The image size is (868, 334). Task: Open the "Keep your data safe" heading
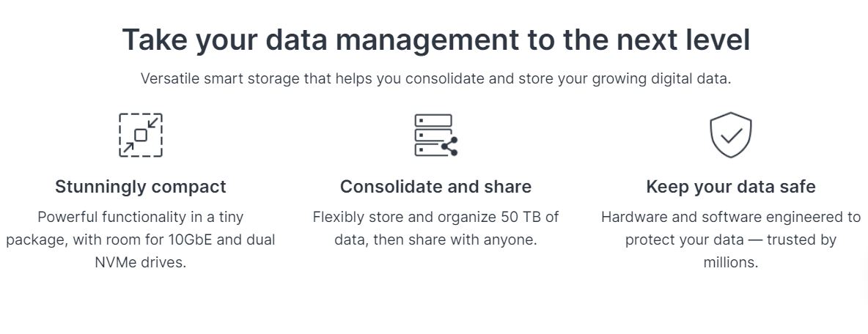(x=731, y=187)
